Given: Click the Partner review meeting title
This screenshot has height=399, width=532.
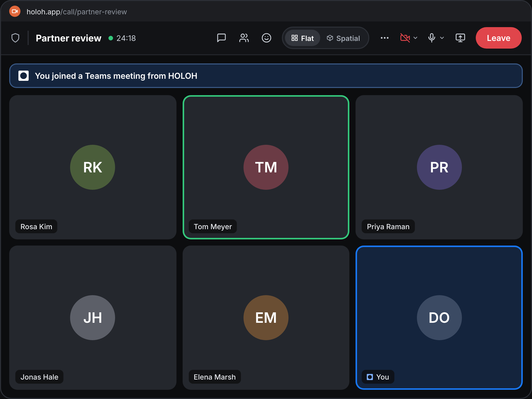Looking at the screenshot, I should click(x=69, y=38).
